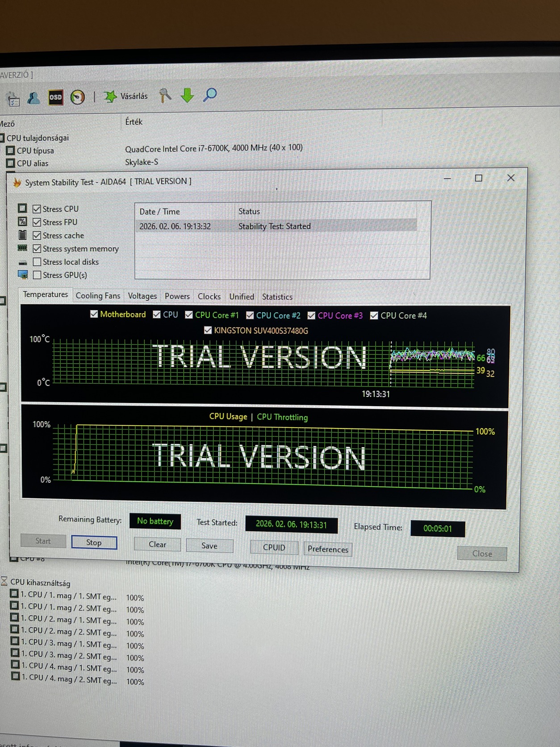Click the green download arrow icon

pos(187,95)
